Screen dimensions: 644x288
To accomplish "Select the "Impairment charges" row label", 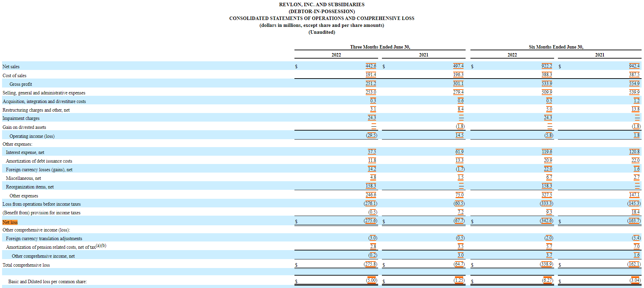I will pos(21,118).
